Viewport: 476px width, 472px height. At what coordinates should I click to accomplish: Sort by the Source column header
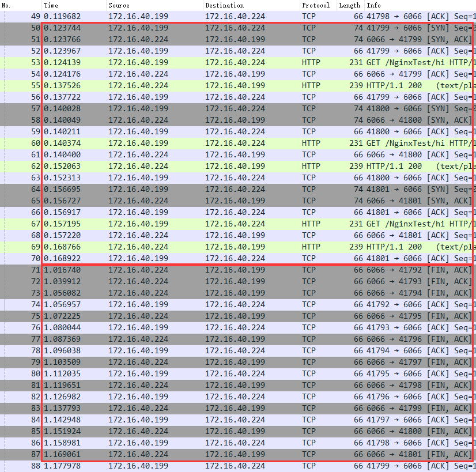coord(155,5)
